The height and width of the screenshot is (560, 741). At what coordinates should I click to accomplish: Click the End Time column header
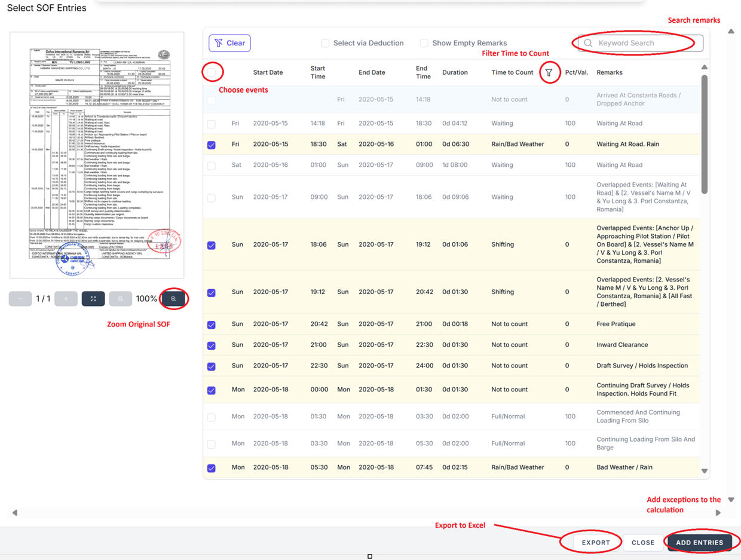click(x=423, y=72)
